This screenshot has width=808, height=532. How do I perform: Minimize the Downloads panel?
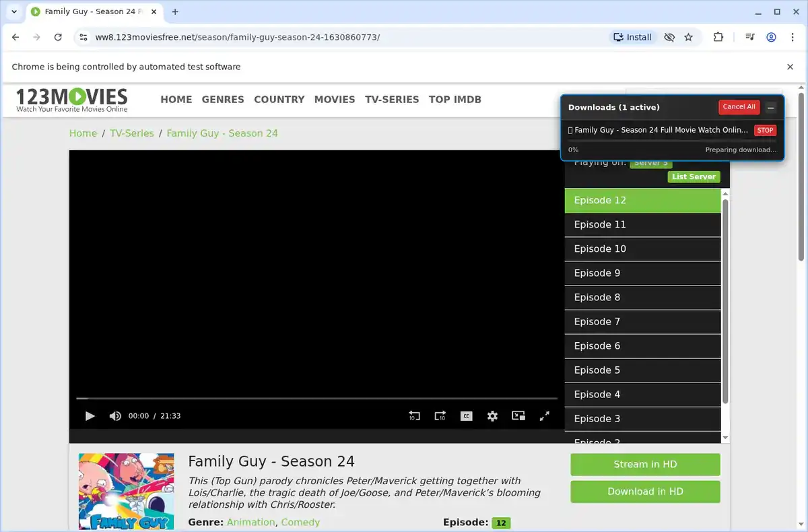771,108
